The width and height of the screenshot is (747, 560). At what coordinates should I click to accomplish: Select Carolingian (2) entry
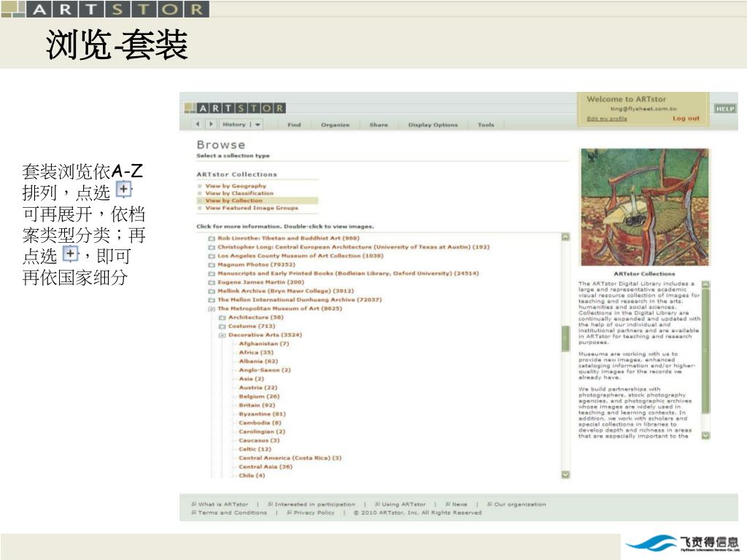(x=262, y=432)
